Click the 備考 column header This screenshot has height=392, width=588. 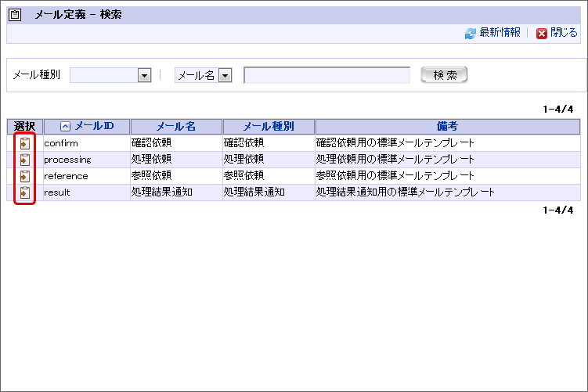tap(447, 126)
